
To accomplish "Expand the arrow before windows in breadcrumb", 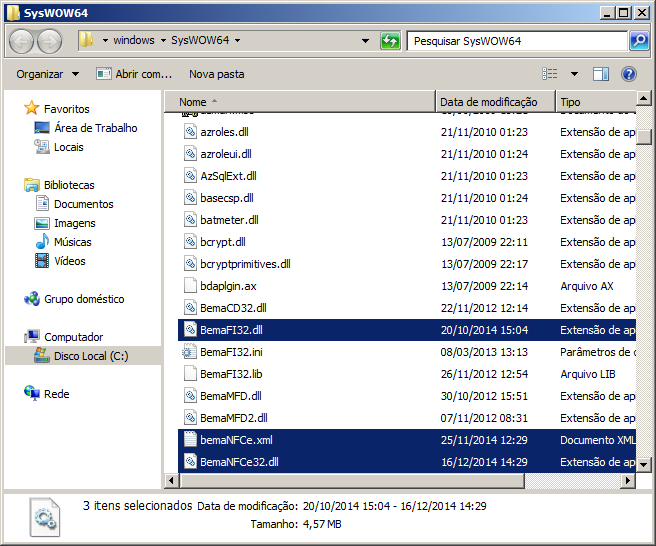I will pyautogui.click(x=105, y=40).
